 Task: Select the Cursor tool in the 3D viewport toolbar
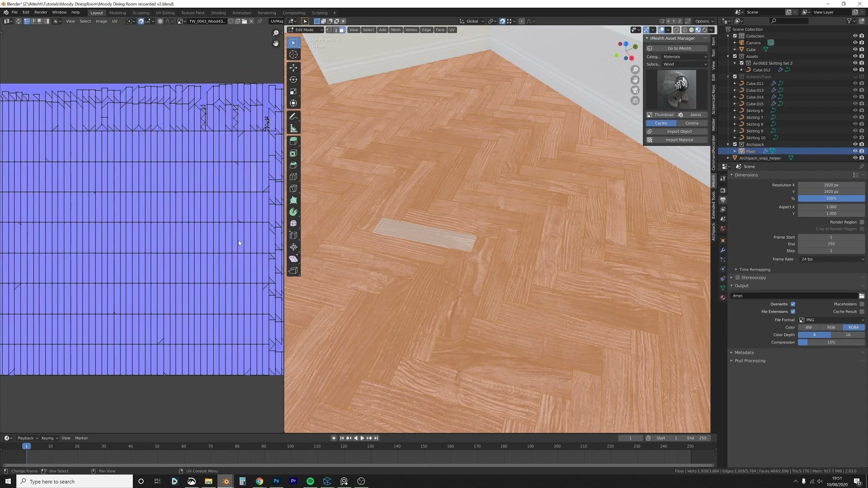[293, 55]
